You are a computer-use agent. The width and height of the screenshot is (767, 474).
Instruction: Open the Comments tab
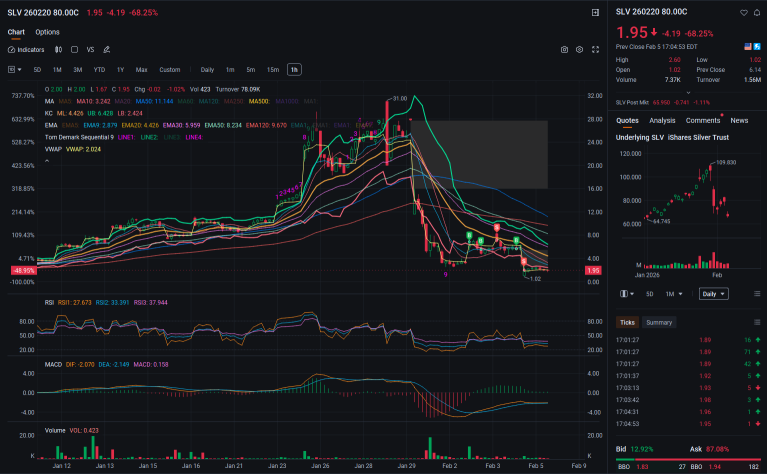(703, 120)
